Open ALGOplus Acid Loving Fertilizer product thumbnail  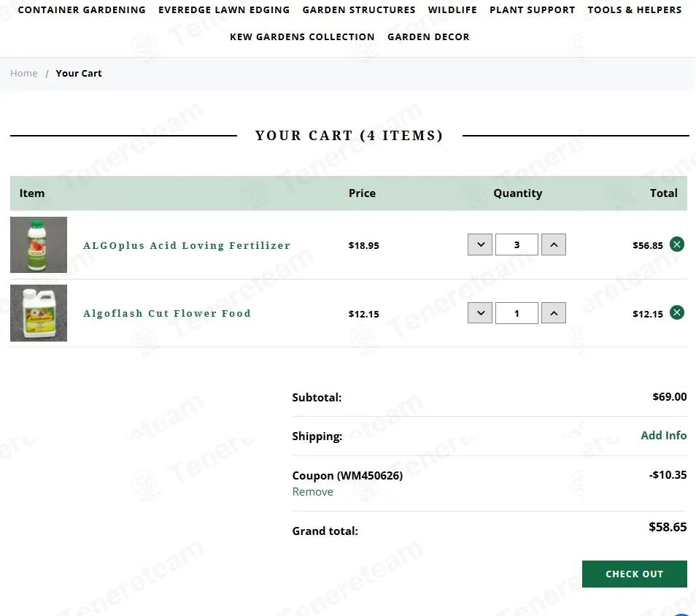[39, 245]
